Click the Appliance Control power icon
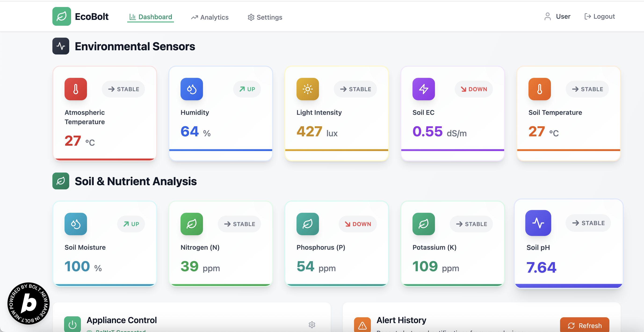 [x=72, y=325]
